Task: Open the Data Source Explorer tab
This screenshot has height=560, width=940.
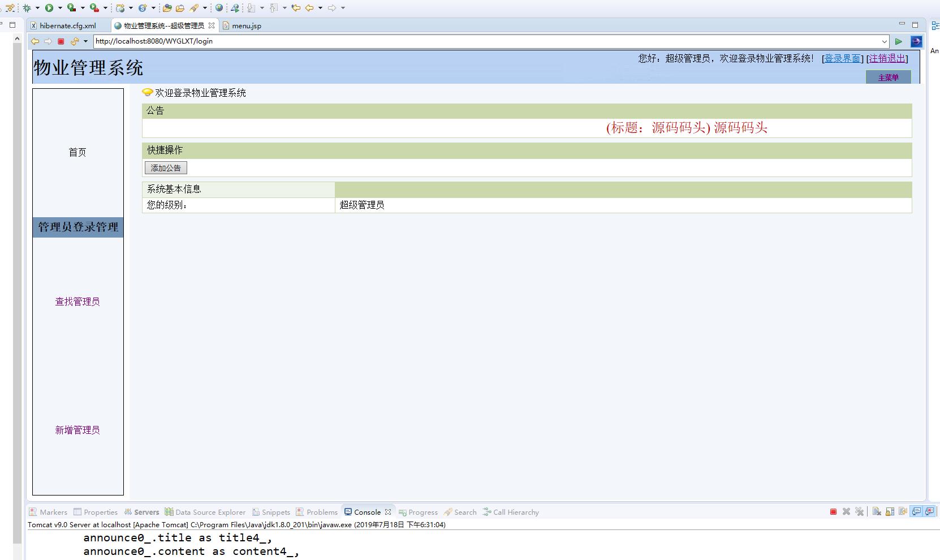Action: tap(205, 512)
